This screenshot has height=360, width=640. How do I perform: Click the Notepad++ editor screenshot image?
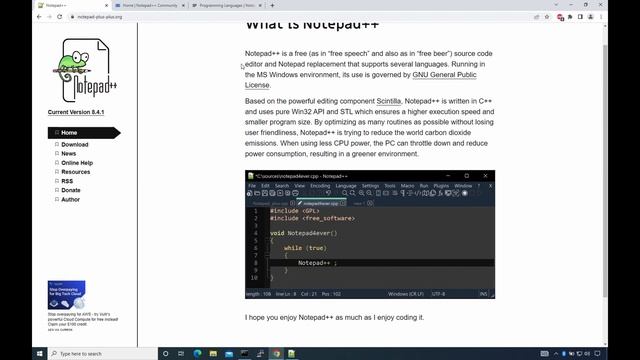[x=370, y=234]
